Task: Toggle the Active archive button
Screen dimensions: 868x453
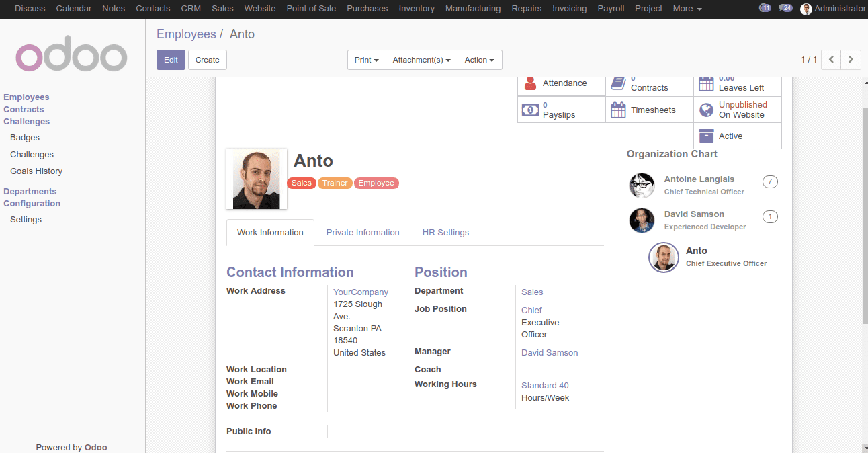Action: pyautogui.click(x=737, y=136)
